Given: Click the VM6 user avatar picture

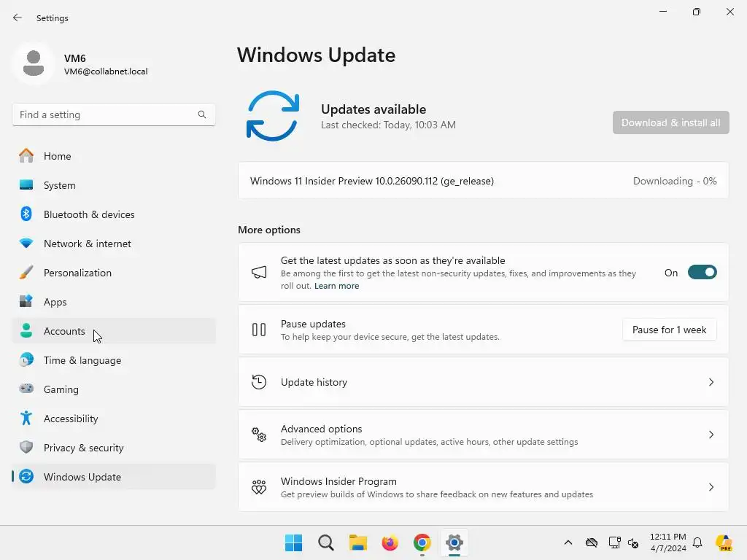Looking at the screenshot, I should pos(34,63).
